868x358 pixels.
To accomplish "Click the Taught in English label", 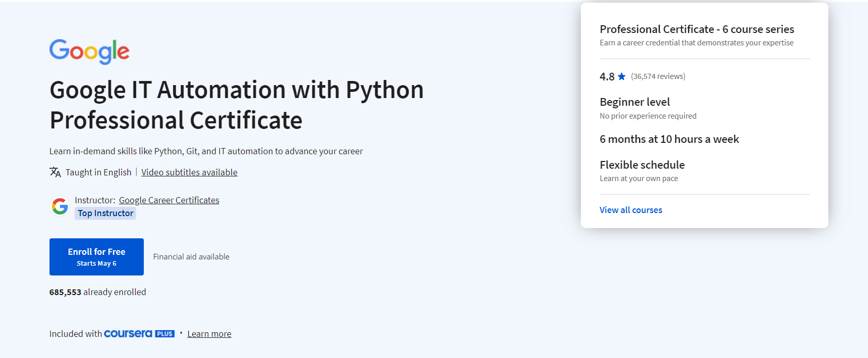I will pos(98,172).
